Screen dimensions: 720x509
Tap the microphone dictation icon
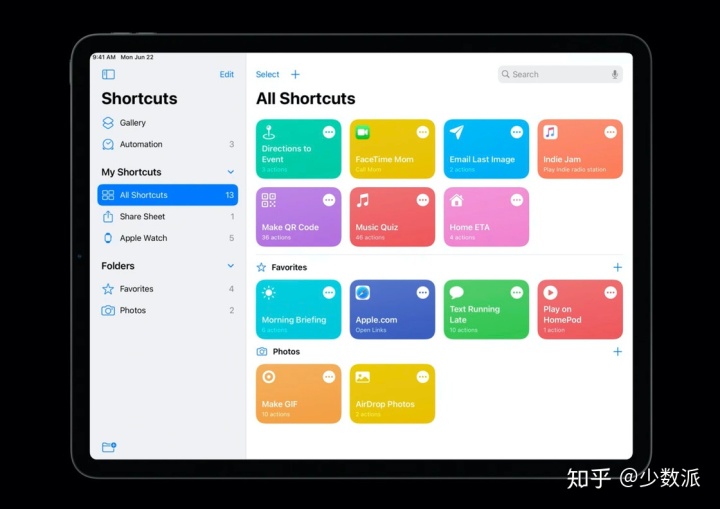pos(614,74)
